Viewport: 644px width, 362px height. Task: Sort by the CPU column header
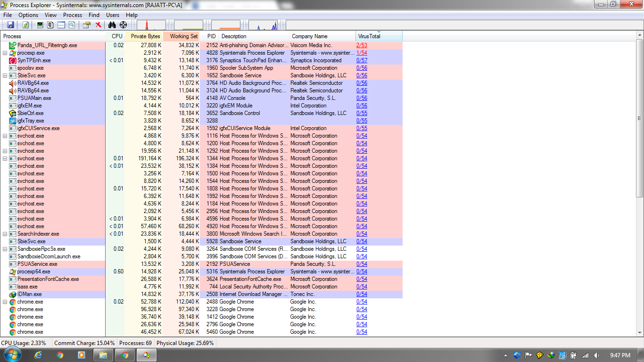tap(116, 36)
